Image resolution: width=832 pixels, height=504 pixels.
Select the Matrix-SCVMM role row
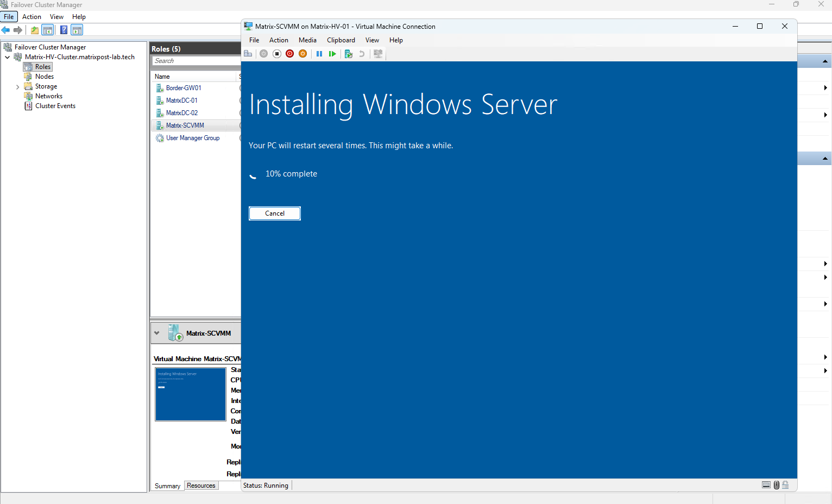click(196, 125)
